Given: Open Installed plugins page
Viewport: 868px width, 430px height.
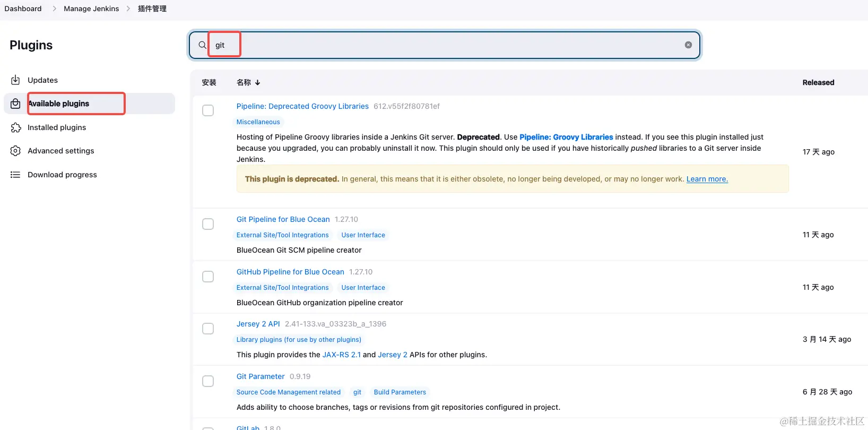Looking at the screenshot, I should point(89,127).
